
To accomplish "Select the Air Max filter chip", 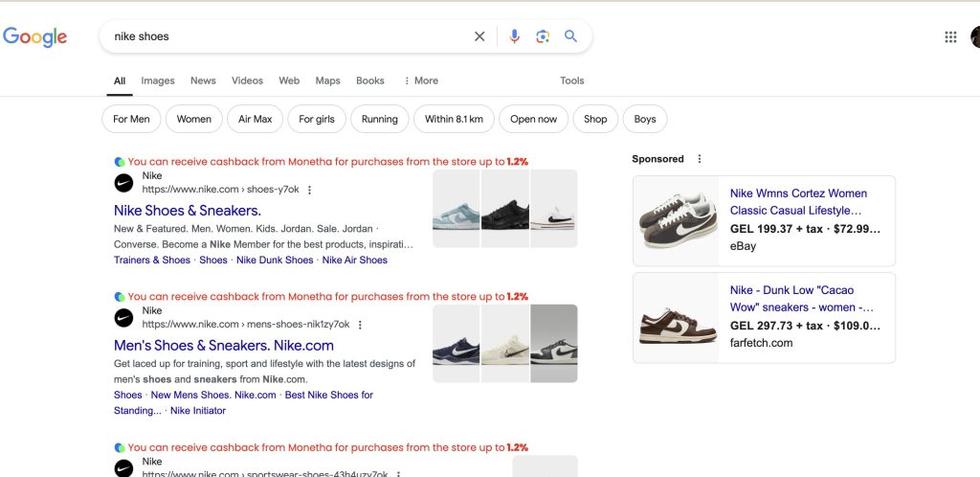I will click(255, 119).
